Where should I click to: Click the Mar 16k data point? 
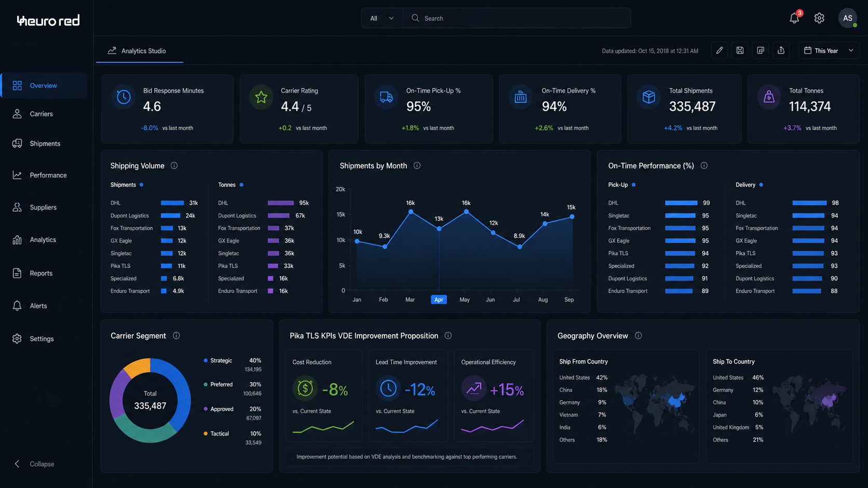point(411,212)
